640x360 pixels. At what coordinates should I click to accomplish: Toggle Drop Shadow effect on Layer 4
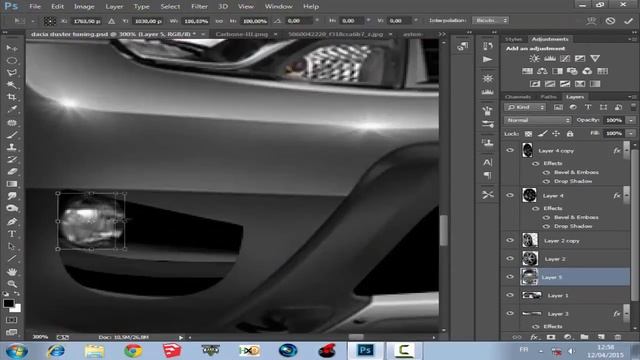pos(546,226)
